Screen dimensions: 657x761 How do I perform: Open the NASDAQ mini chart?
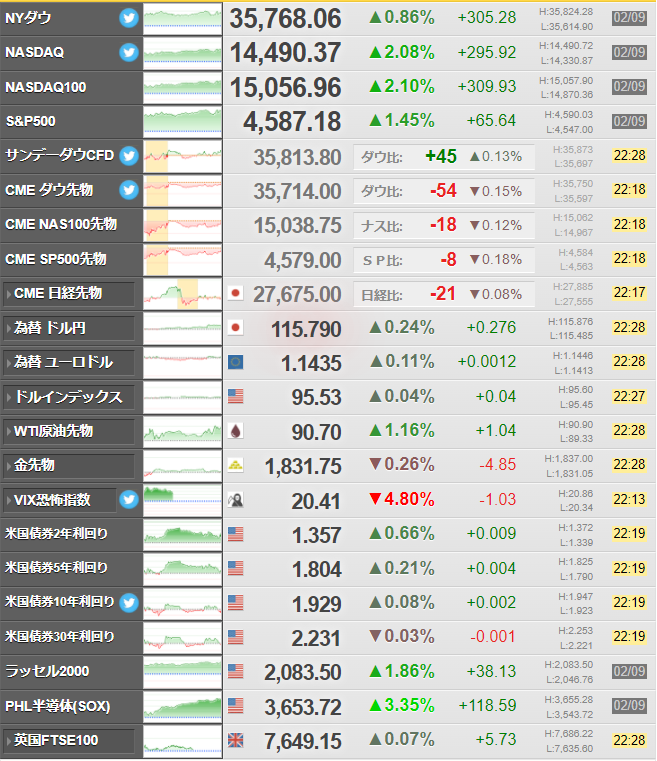[182, 53]
